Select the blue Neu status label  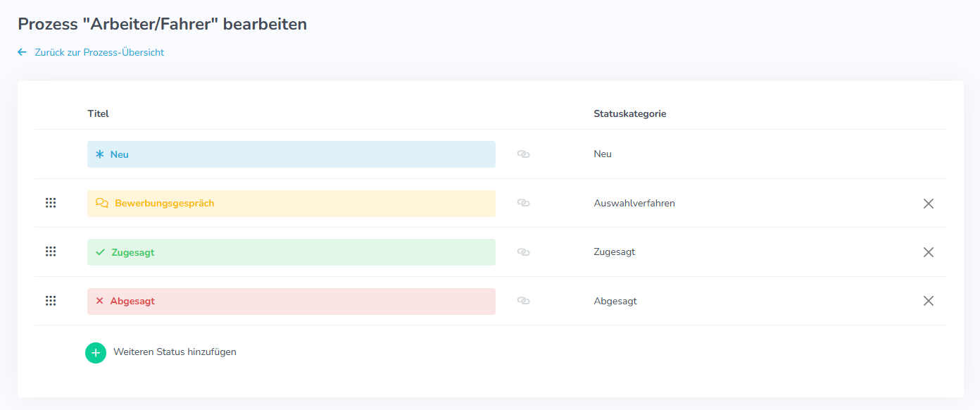(291, 154)
